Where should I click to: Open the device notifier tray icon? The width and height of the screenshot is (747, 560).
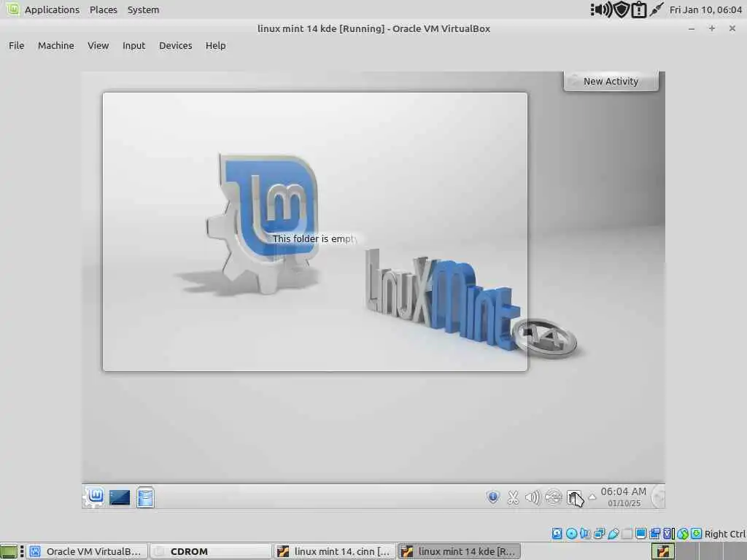[574, 498]
